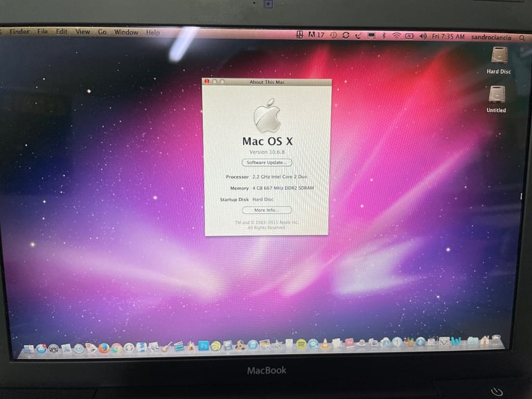The width and height of the screenshot is (532, 399).
Task: Open the Trash in the Dock
Action: [x=496, y=340]
